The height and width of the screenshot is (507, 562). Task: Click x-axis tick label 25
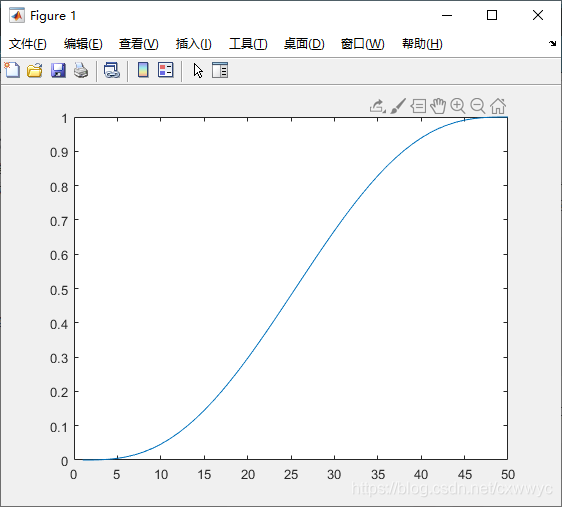click(291, 475)
